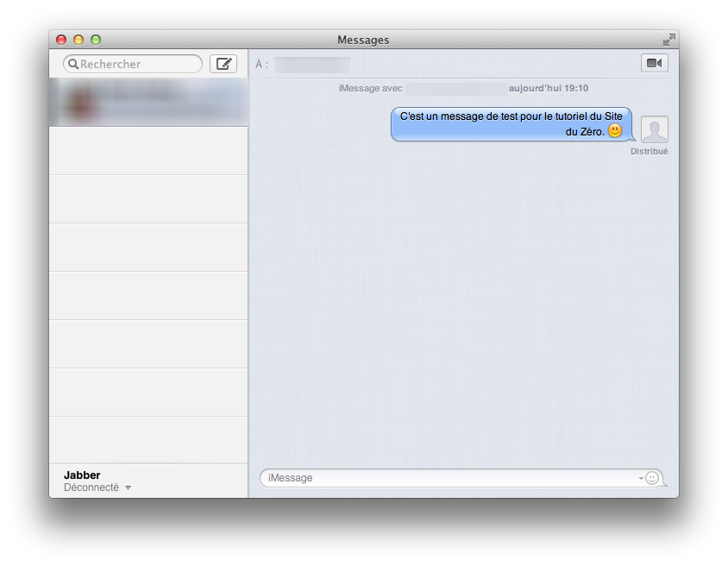
Task: Compose a new message
Action: click(223, 63)
